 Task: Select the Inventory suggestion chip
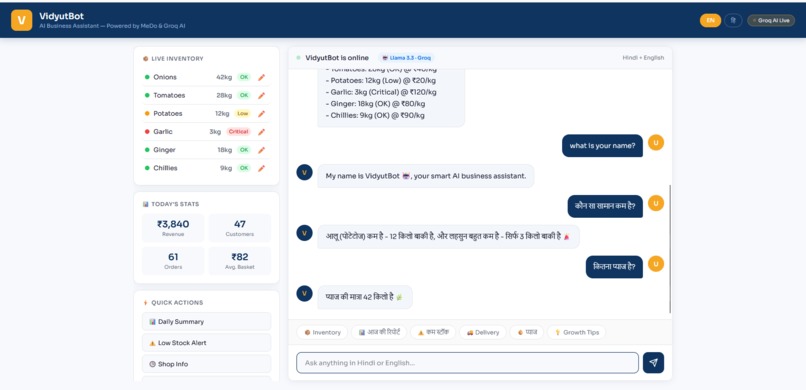point(322,332)
